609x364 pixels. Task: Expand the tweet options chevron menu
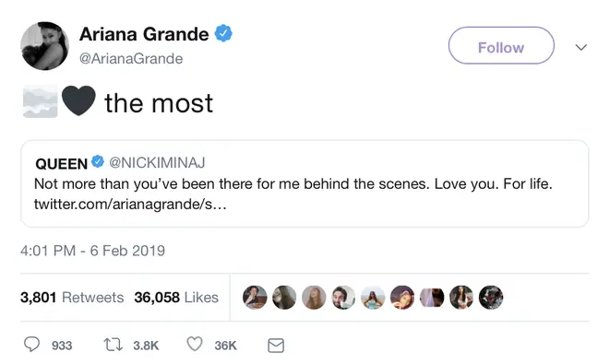point(581,47)
